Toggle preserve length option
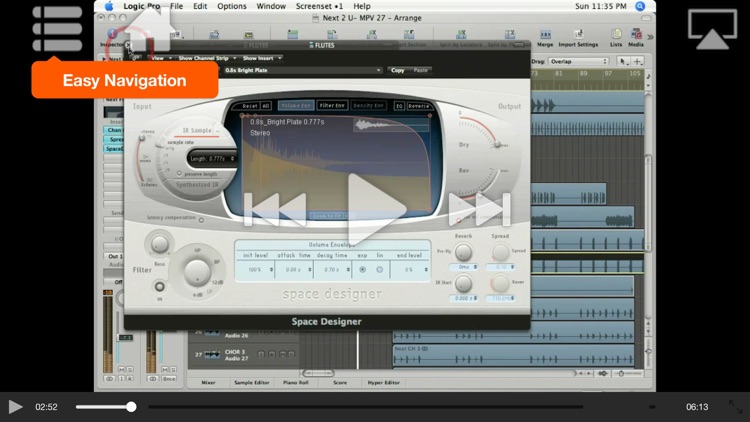750x422 pixels. (179, 174)
